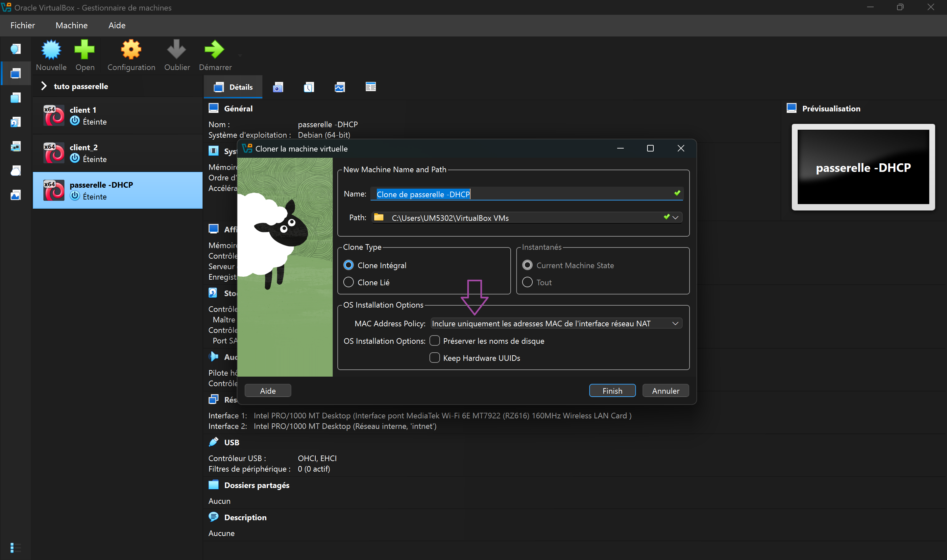
Task: Open the Machine menu
Action: [x=71, y=25]
